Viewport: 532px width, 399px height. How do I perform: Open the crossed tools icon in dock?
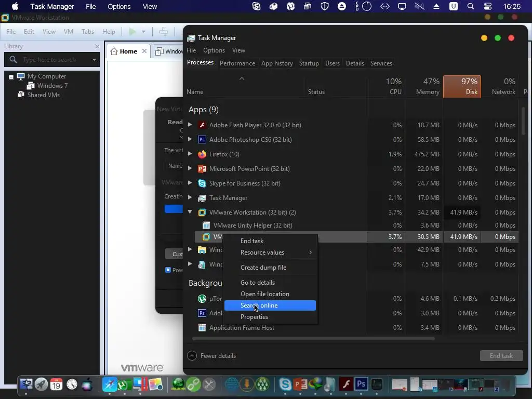coord(209,384)
